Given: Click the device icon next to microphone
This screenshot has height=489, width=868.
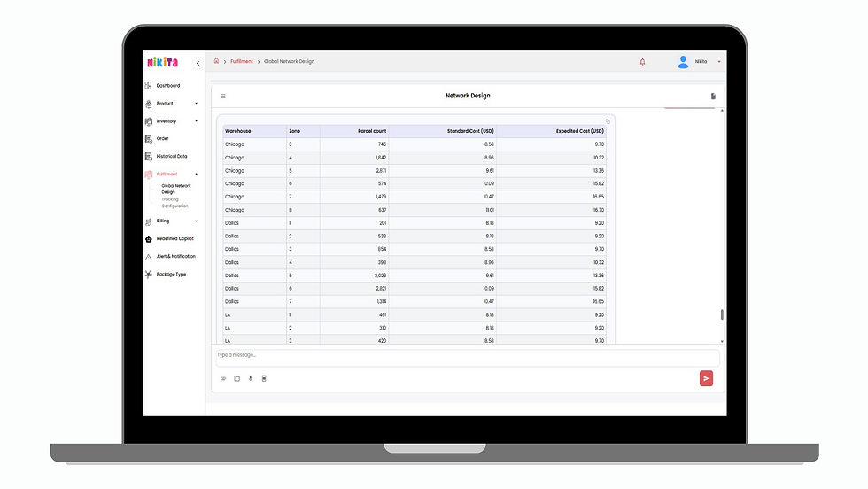Looking at the screenshot, I should click(x=264, y=379).
